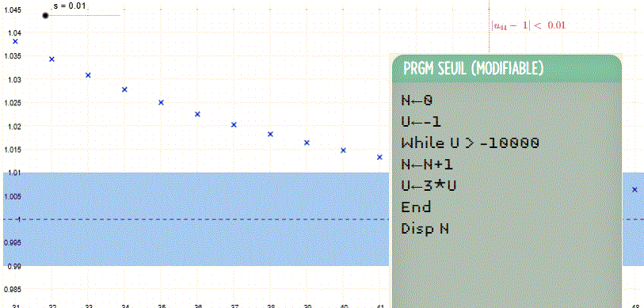Edit the 'While U > -10000' program line

click(470, 143)
